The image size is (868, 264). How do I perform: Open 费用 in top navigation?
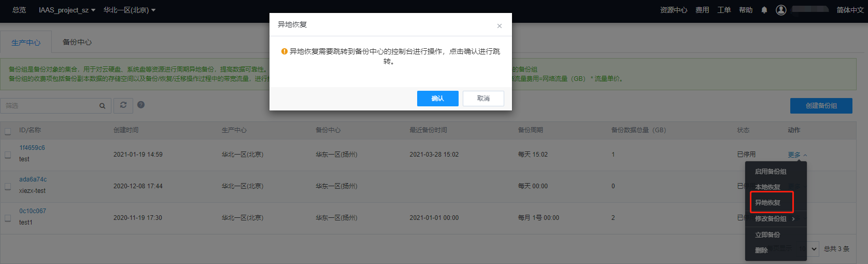(702, 10)
